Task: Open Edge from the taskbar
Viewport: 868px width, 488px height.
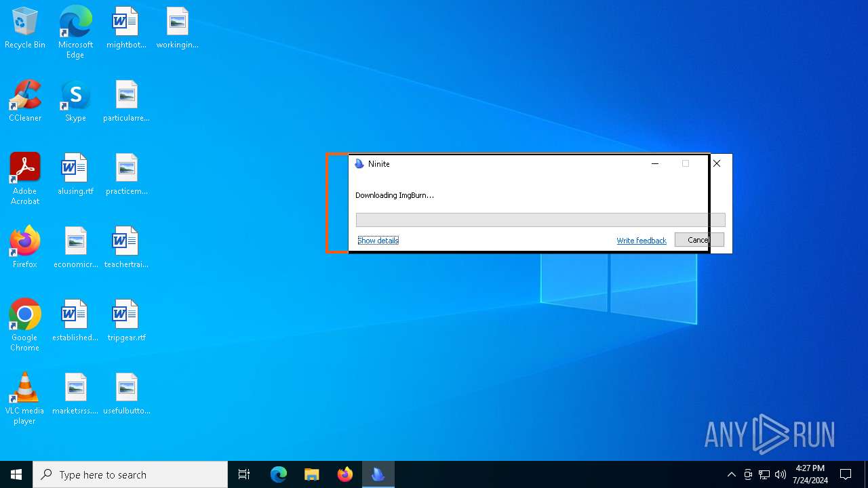Action: tap(279, 474)
